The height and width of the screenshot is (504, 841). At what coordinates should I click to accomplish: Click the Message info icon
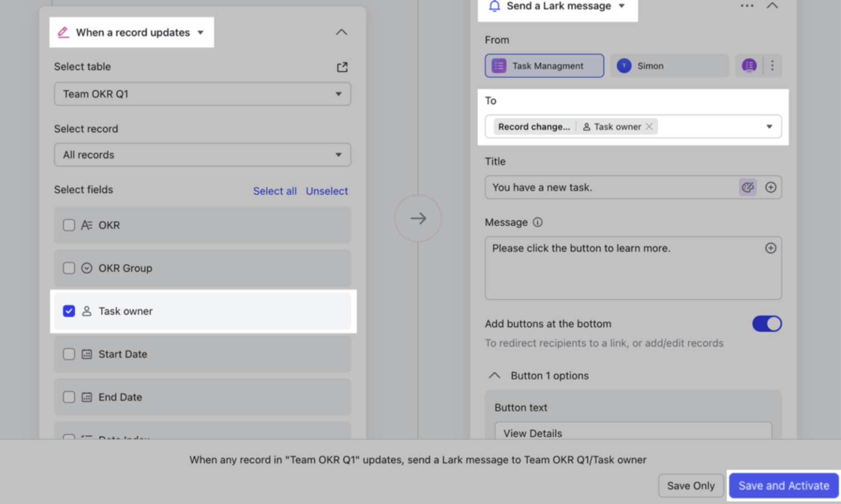pyautogui.click(x=537, y=222)
